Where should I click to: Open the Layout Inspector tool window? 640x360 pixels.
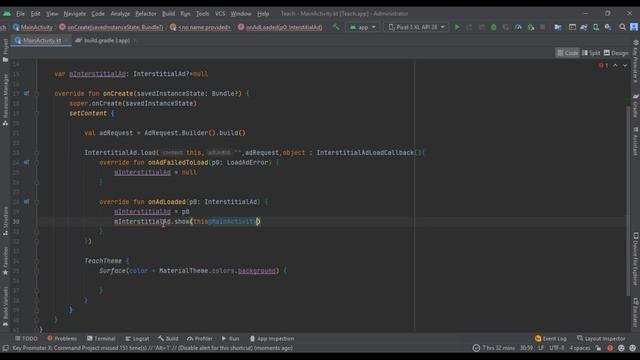(x=601, y=338)
